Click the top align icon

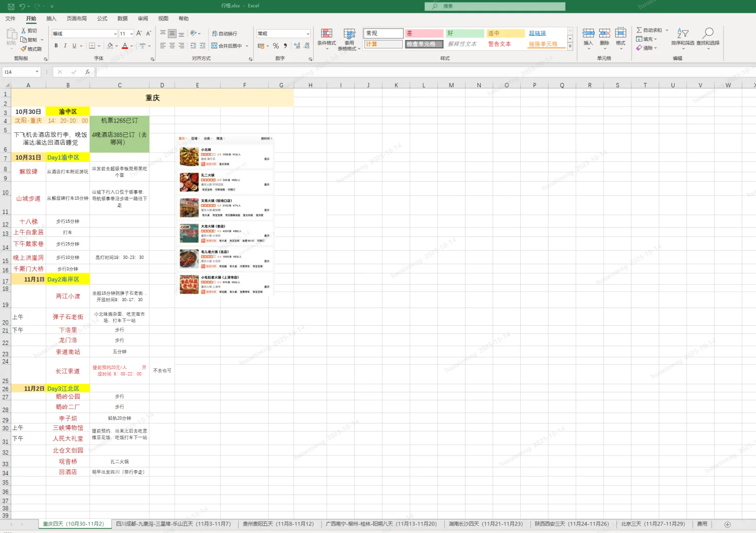pos(163,34)
